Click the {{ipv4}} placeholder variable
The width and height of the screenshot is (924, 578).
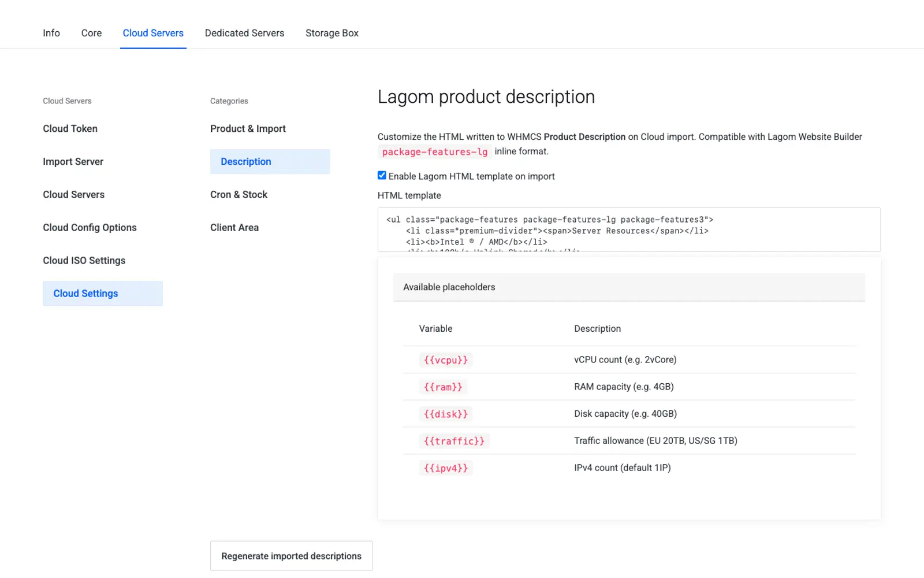pyautogui.click(x=446, y=468)
